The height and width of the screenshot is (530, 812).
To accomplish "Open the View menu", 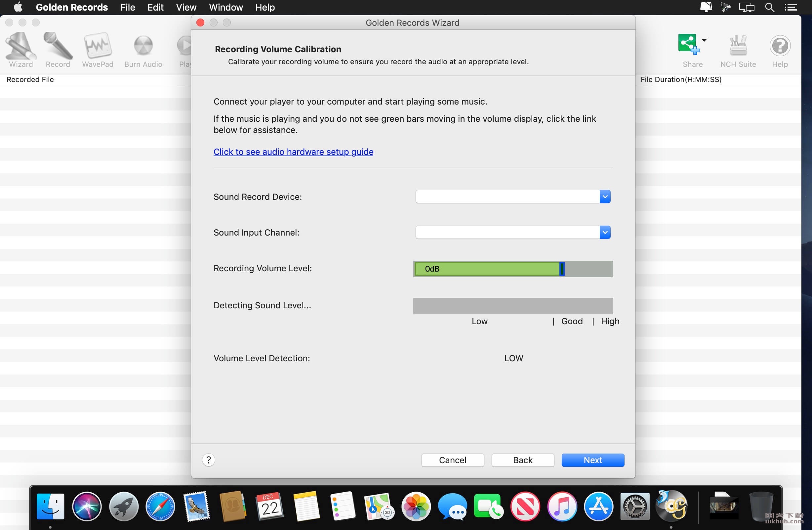I will coord(186,7).
